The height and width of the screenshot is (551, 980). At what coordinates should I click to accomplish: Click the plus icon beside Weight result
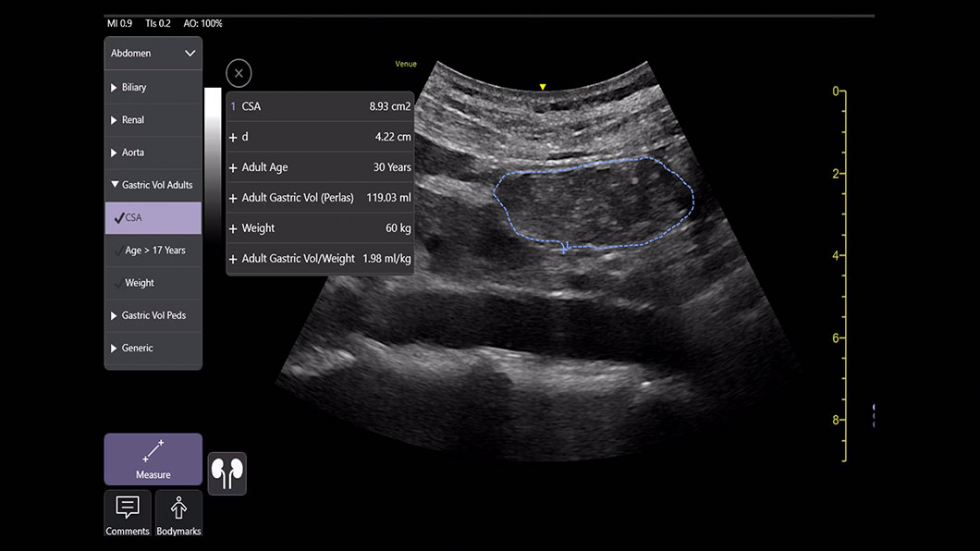coord(231,227)
